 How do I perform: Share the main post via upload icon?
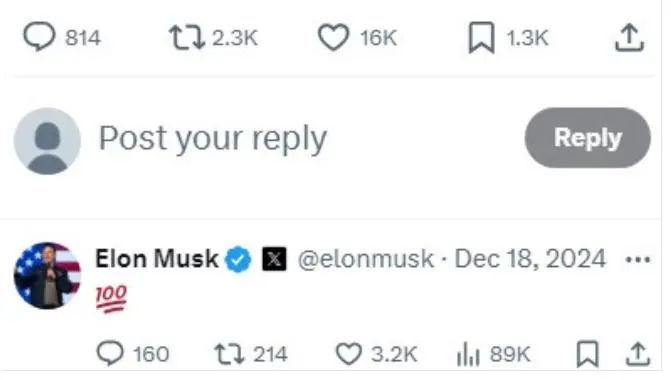[629, 38]
